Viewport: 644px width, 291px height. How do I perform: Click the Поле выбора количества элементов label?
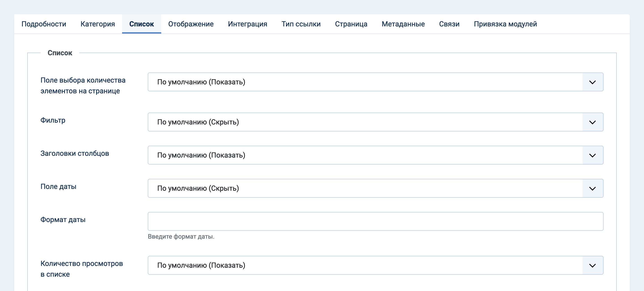83,86
